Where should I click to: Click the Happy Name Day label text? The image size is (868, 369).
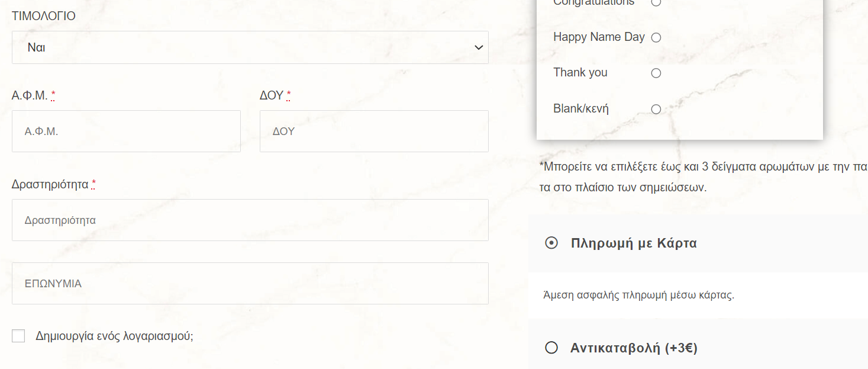(x=599, y=37)
